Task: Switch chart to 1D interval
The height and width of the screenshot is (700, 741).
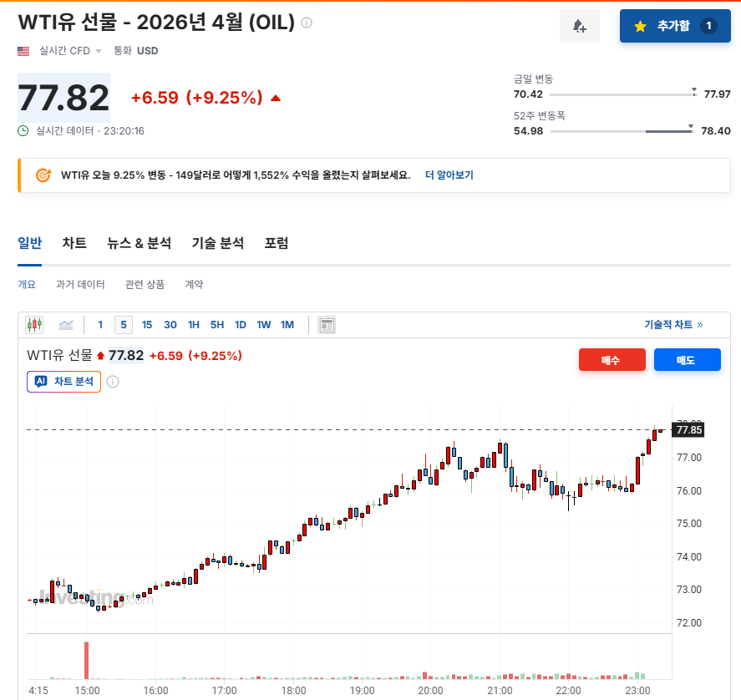Action: 240,325
